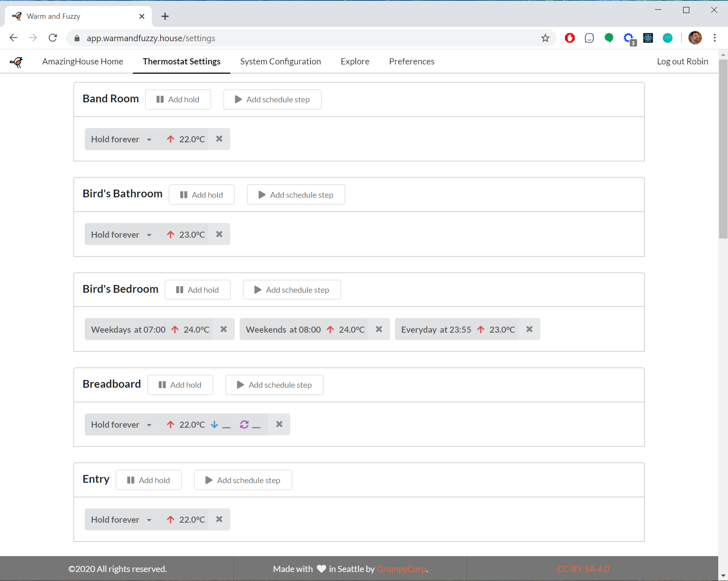
Task: Expand the Band Room Hold forever dropdown
Action: tap(149, 139)
